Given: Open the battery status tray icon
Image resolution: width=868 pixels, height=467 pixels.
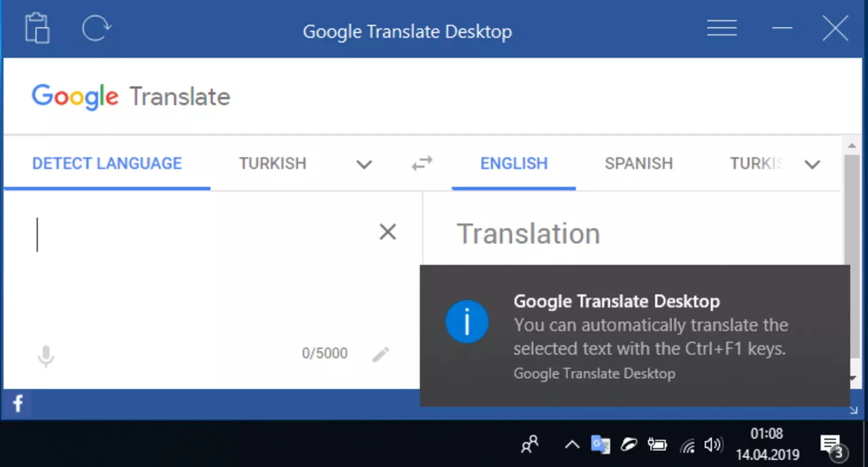Looking at the screenshot, I should [657, 445].
